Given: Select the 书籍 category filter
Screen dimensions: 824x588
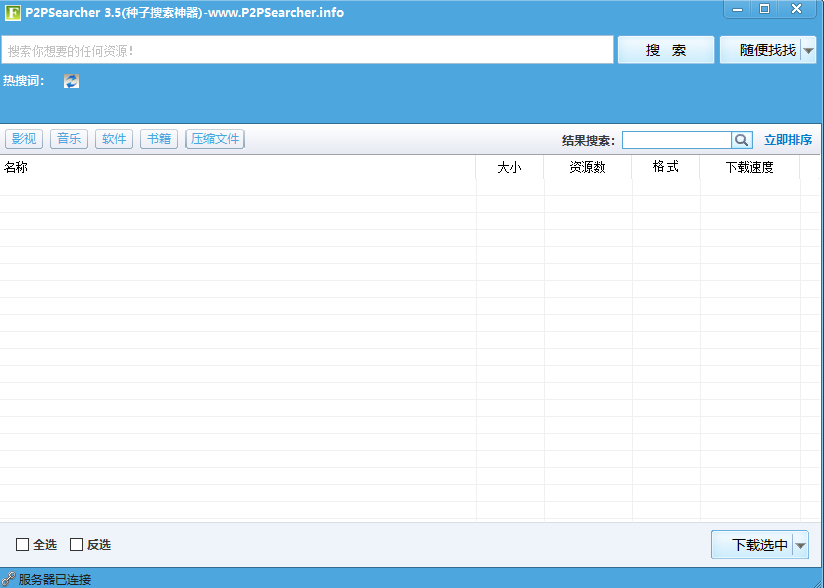Looking at the screenshot, I should [x=158, y=139].
